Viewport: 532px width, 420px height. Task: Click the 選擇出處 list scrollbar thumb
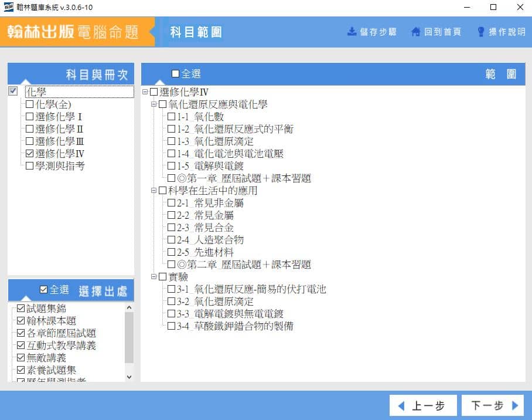coord(129,338)
